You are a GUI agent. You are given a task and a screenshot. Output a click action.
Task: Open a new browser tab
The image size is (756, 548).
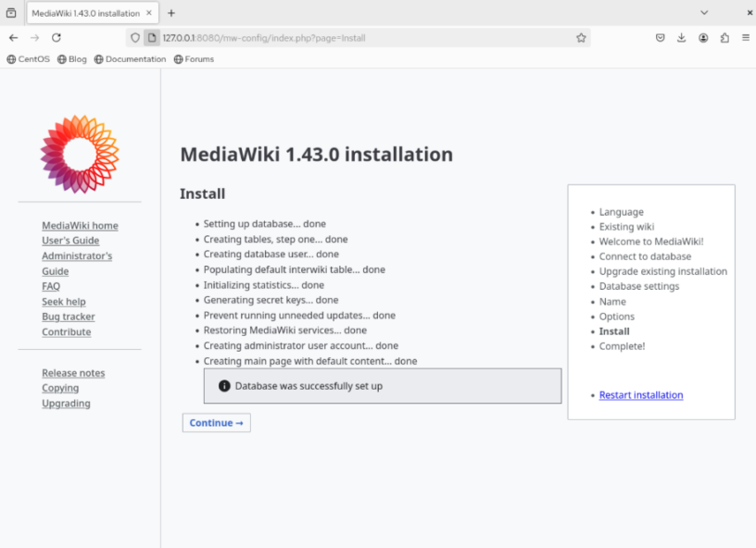pos(170,13)
